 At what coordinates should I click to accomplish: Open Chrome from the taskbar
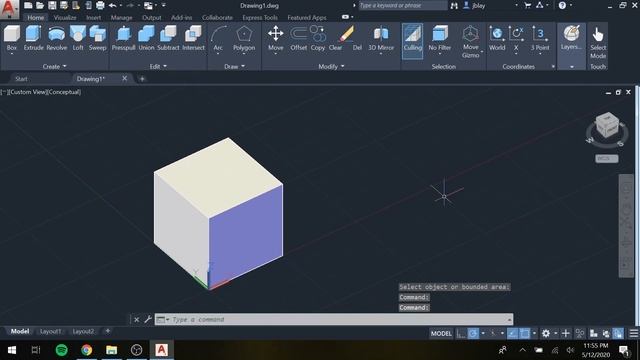point(87,350)
